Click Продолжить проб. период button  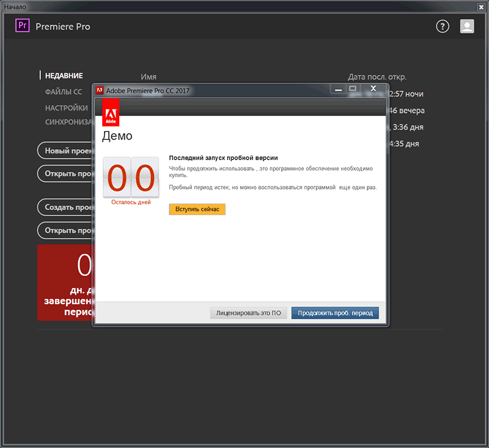coord(335,313)
